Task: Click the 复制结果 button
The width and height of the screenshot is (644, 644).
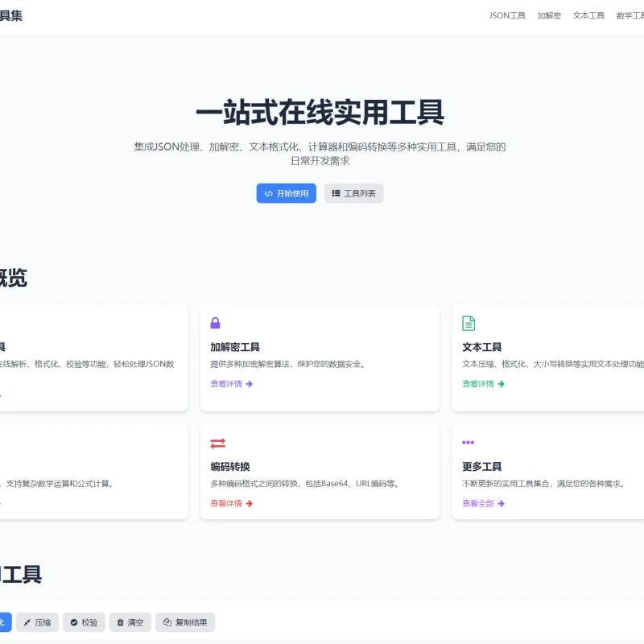Action: point(185,622)
